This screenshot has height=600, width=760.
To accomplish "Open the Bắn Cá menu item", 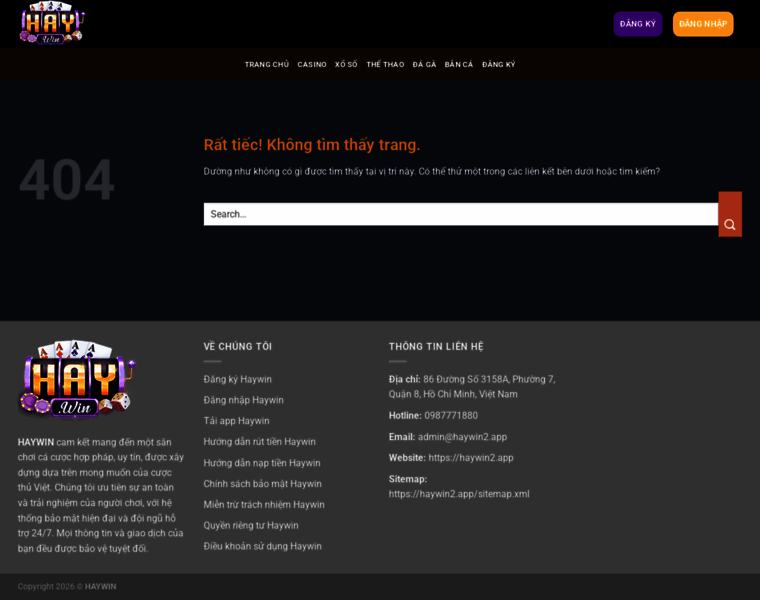I will [x=459, y=64].
